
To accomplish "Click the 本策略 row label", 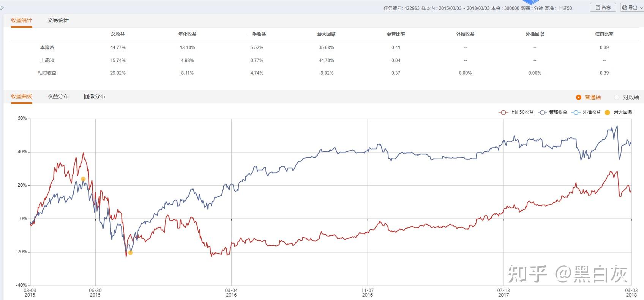I will point(47,48).
